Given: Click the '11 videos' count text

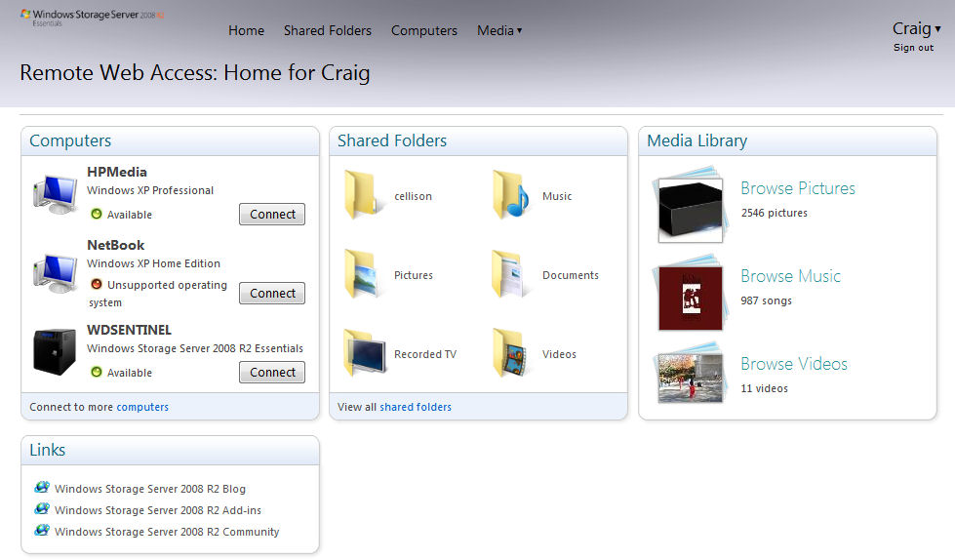Looking at the screenshot, I should pyautogui.click(x=765, y=388).
